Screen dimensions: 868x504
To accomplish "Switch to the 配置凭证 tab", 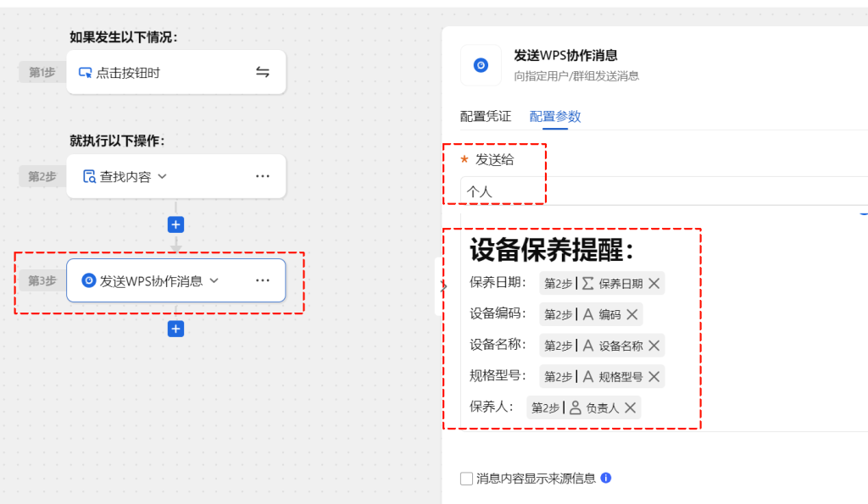I will click(486, 116).
